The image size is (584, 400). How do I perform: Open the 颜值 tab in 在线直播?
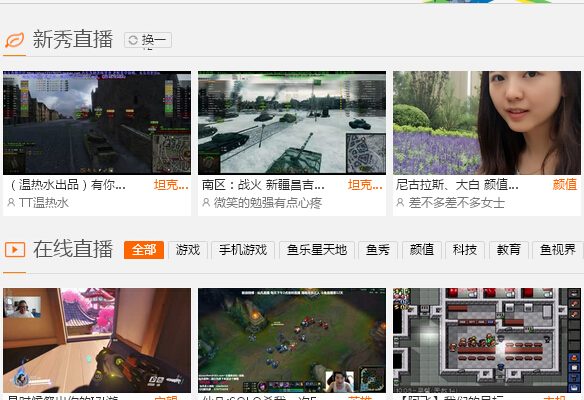[x=422, y=250]
